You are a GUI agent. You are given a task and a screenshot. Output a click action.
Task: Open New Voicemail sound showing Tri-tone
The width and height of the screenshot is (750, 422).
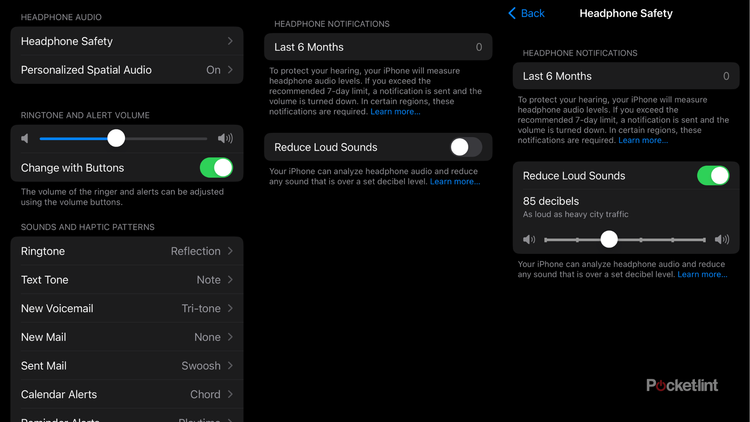click(126, 309)
